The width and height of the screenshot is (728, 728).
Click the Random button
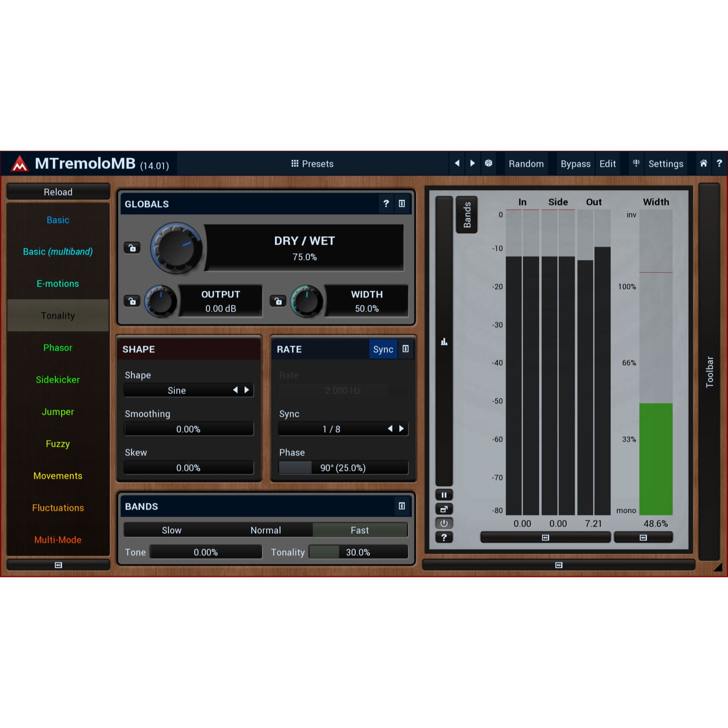(526, 164)
